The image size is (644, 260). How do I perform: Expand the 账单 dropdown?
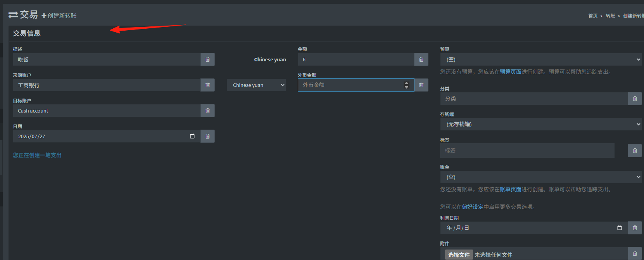click(541, 177)
